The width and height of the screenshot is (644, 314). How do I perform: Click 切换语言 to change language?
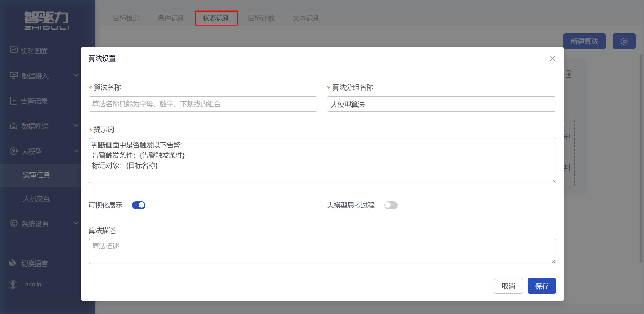35,264
